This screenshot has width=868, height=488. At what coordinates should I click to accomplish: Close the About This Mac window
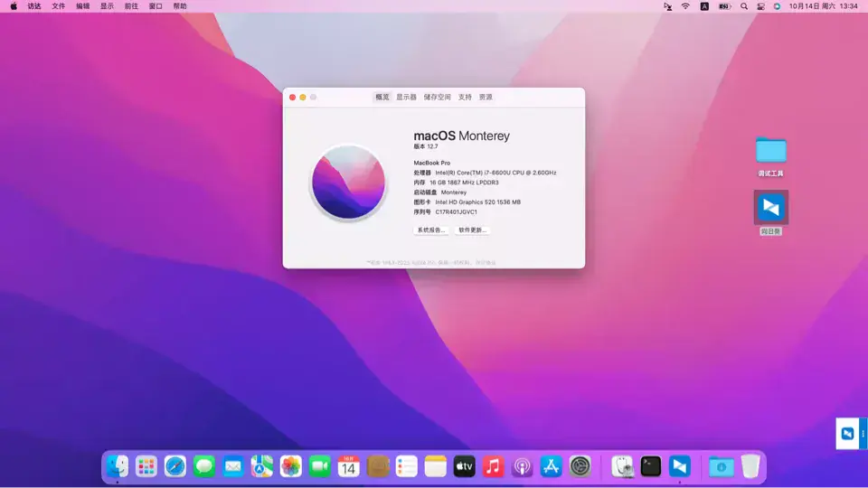pyautogui.click(x=292, y=98)
